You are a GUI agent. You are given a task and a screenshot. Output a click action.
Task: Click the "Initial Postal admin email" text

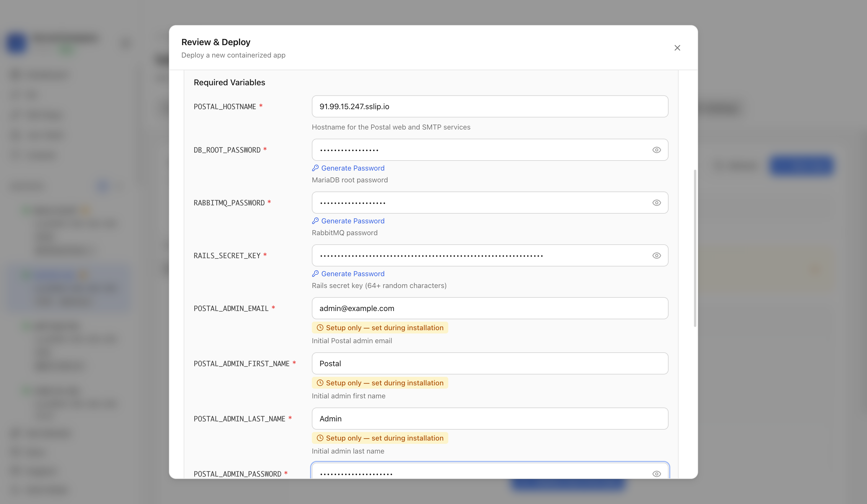352,341
